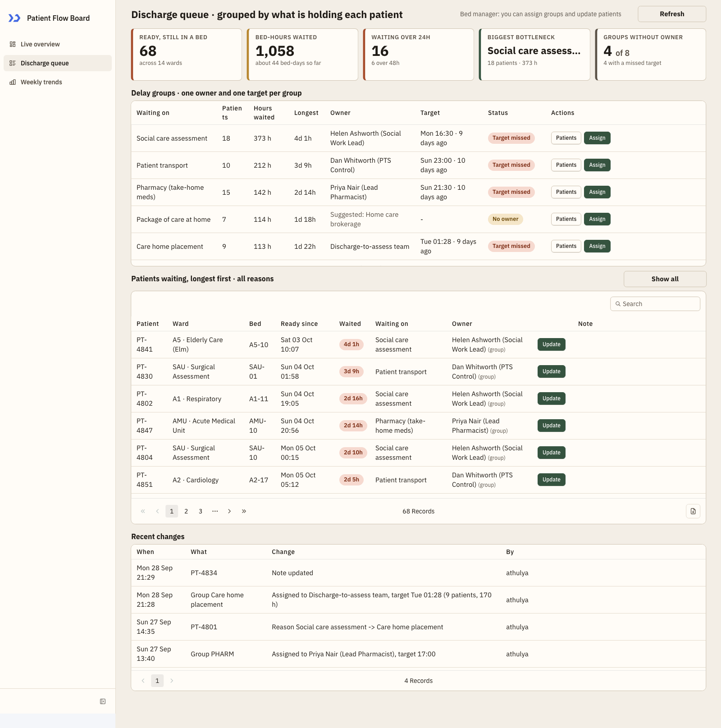Screen dimensions: 721x728
Task: Go to previous page of patients table
Action: (157, 511)
